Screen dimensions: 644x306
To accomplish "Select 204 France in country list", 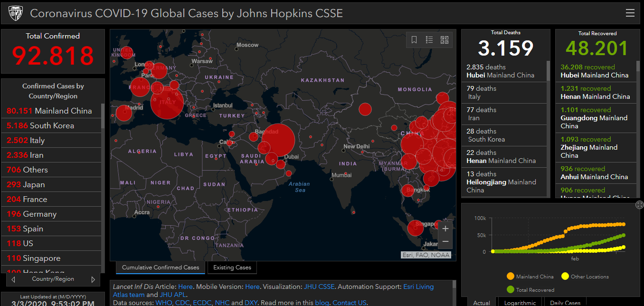I will point(51,199).
